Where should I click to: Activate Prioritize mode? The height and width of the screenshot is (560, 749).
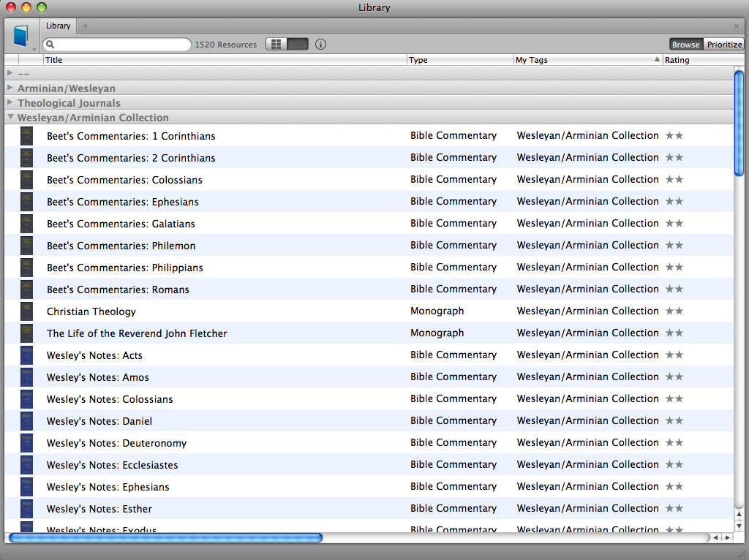pyautogui.click(x=724, y=45)
